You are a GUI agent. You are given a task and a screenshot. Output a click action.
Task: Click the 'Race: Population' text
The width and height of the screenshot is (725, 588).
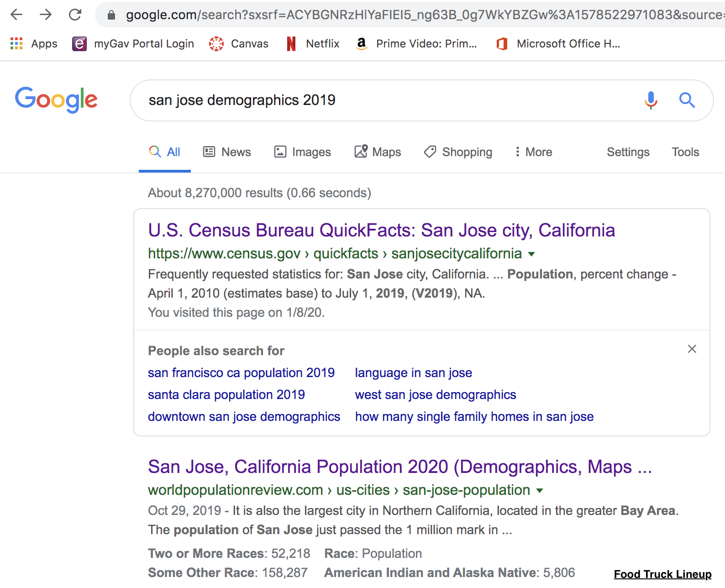(x=373, y=553)
